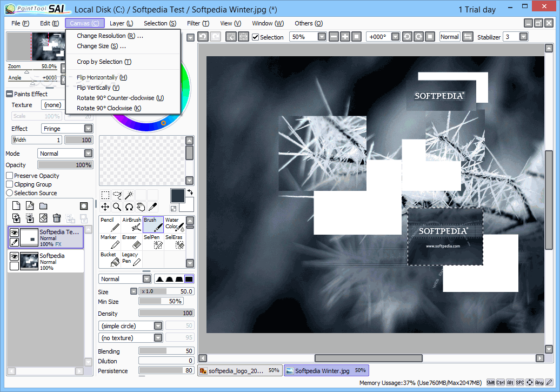This screenshot has height=392, width=560.
Task: Delete the selected layer with trash icon
Action: tap(56, 218)
